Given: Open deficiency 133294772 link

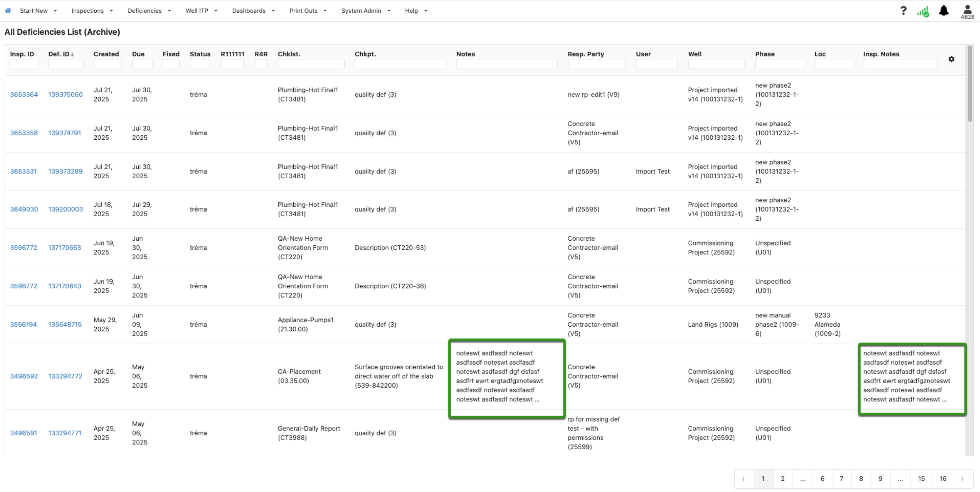Looking at the screenshot, I should pos(65,376).
